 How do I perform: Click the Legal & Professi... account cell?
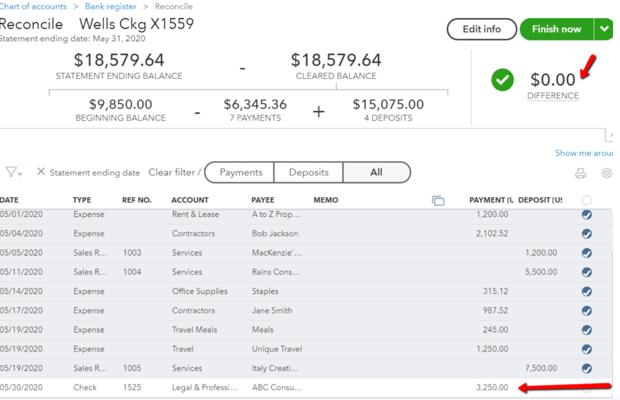[x=205, y=387]
